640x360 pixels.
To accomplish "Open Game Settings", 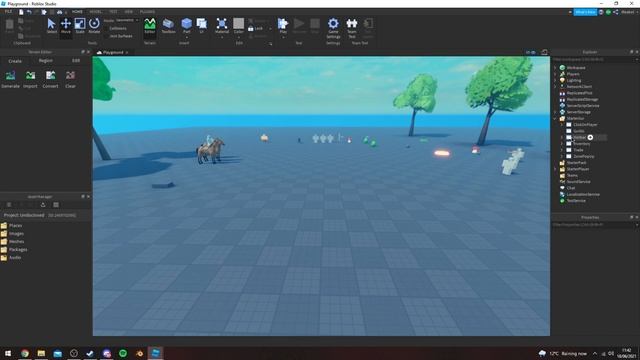I will tap(333, 28).
